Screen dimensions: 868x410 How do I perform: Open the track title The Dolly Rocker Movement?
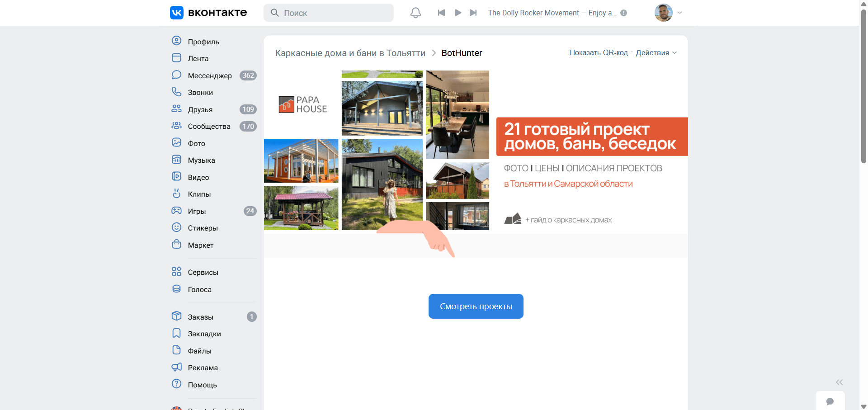552,13
